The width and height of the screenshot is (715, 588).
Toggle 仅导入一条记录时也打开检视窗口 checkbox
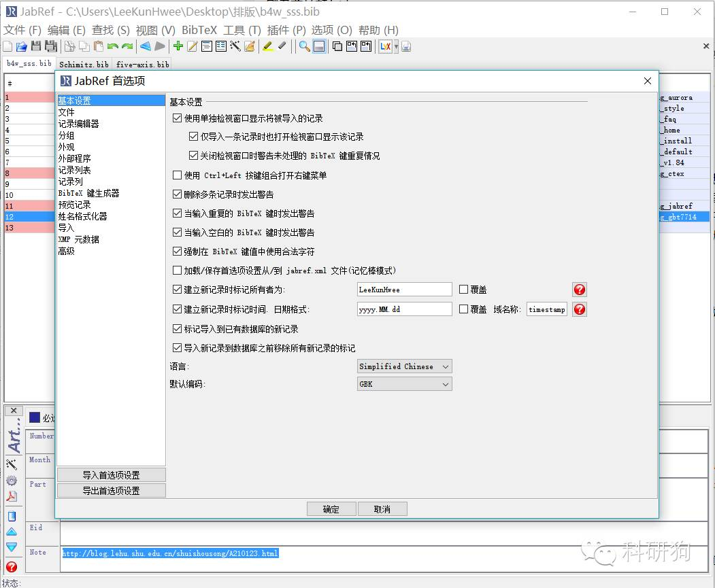pos(193,136)
